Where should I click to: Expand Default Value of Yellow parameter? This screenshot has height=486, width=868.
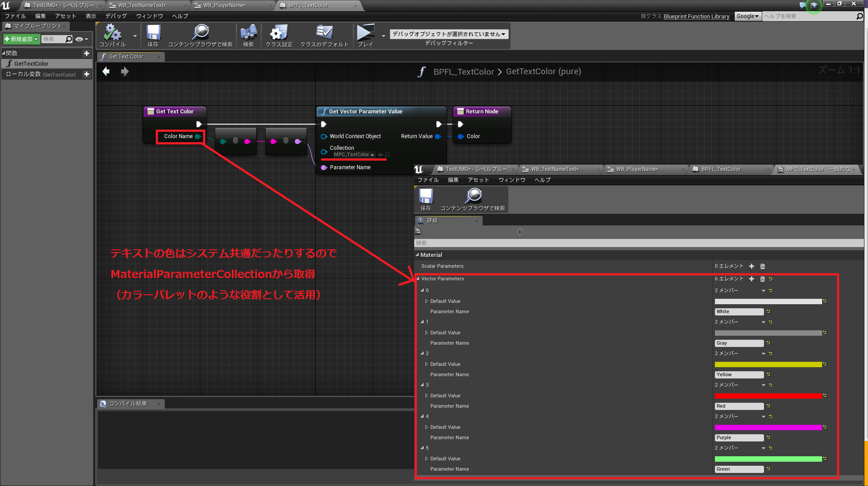426,364
